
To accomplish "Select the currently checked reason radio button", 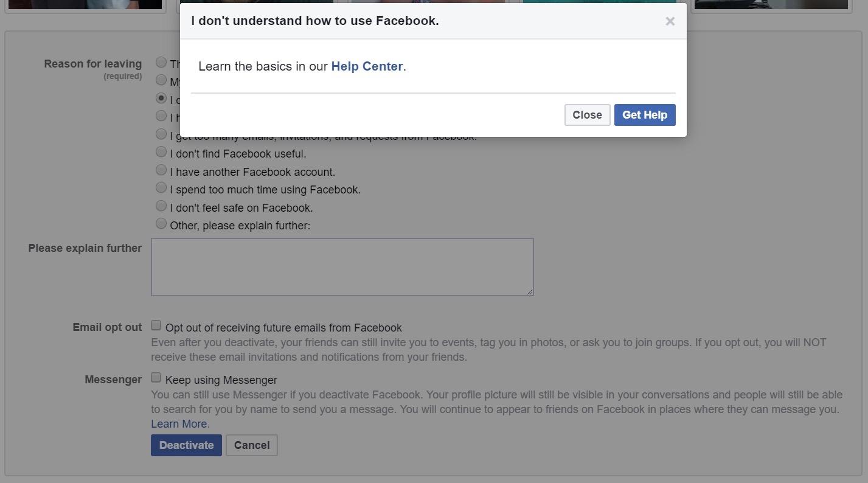I will coord(161,98).
